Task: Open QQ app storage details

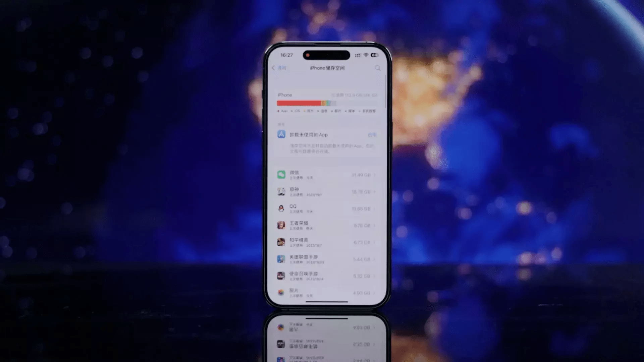Action: pos(326,208)
